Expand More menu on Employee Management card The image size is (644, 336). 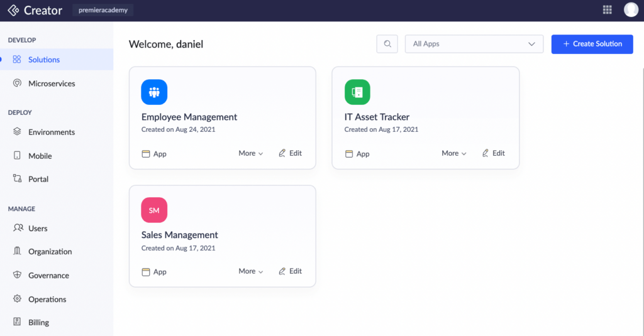(250, 153)
